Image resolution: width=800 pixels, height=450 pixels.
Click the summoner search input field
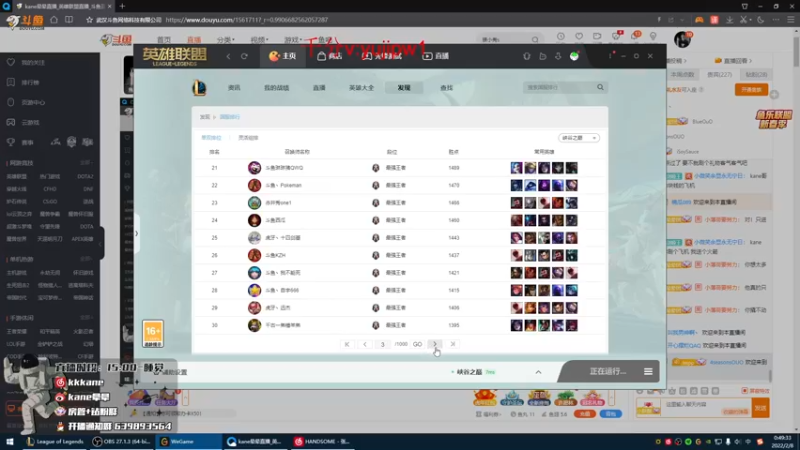click(x=559, y=87)
